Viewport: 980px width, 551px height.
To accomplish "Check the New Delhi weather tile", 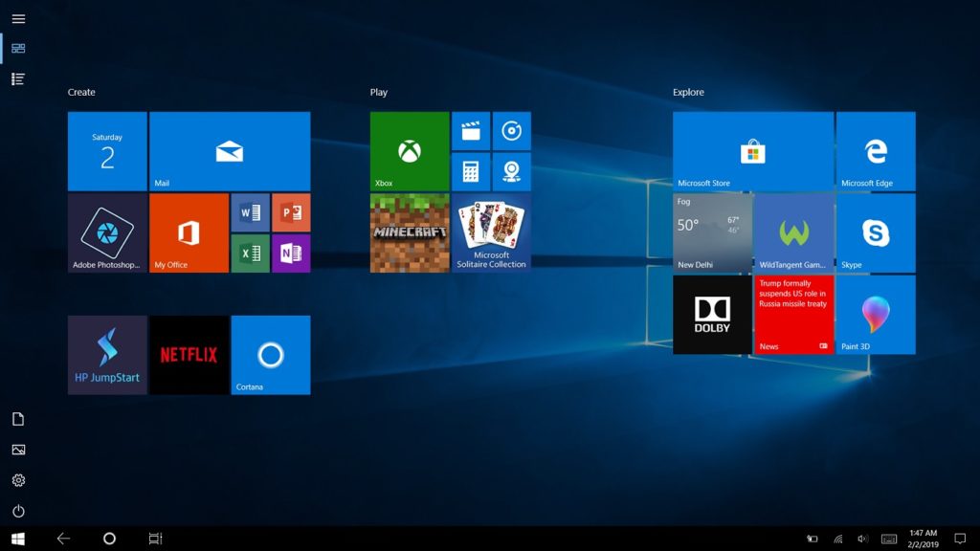I will [x=710, y=232].
